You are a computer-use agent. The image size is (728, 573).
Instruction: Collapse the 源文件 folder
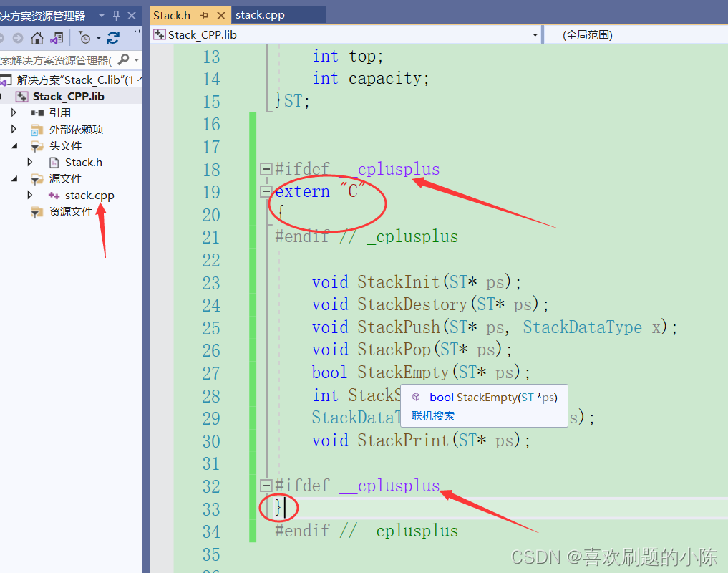(14, 179)
